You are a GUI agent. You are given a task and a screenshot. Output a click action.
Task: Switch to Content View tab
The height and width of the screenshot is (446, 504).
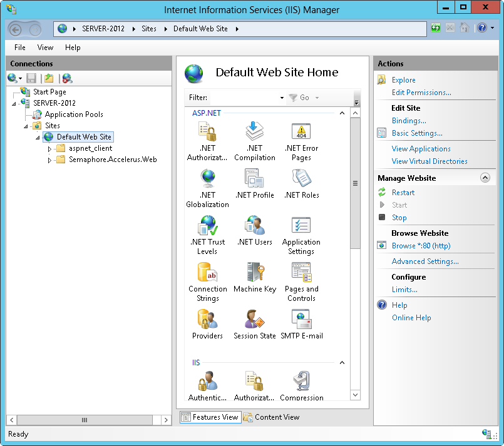coord(272,417)
